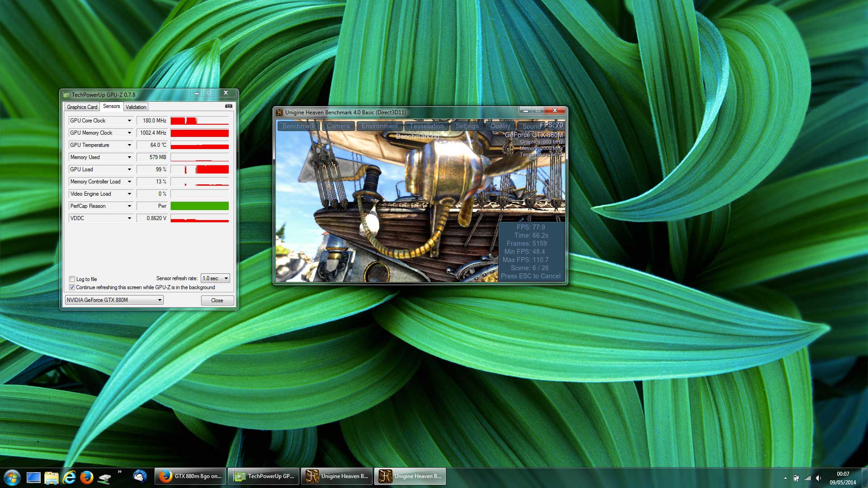
Task: Click the Heaven Benchmark title bar icon
Action: click(279, 113)
